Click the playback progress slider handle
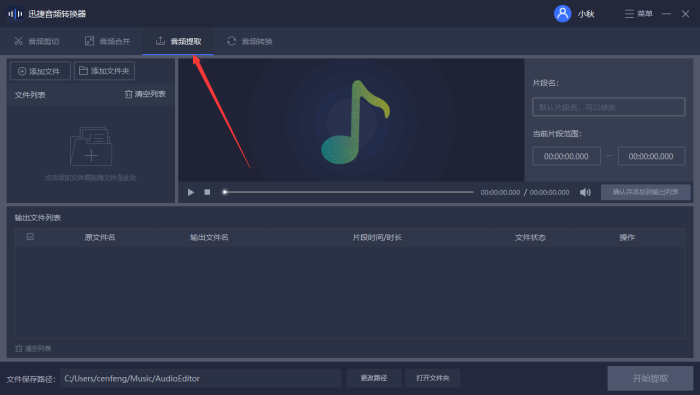The width and height of the screenshot is (700, 395). 225,192
